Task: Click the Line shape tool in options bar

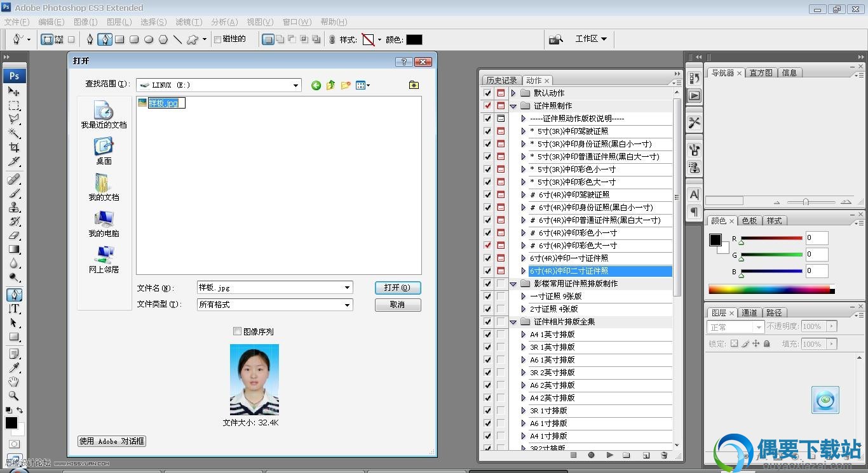Action: [178, 39]
